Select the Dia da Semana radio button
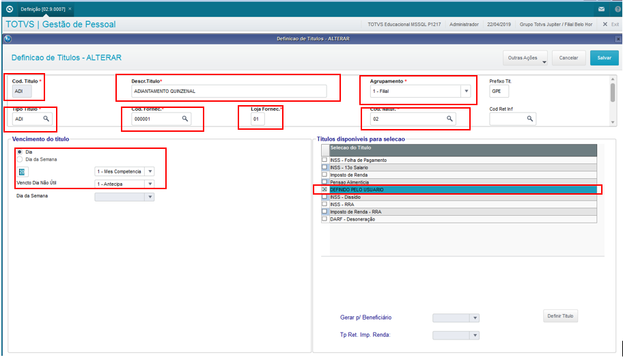 point(19,159)
